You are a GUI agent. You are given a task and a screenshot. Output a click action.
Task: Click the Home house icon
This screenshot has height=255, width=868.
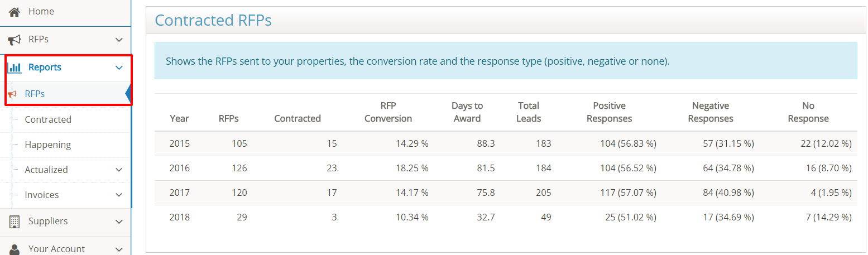pos(15,11)
